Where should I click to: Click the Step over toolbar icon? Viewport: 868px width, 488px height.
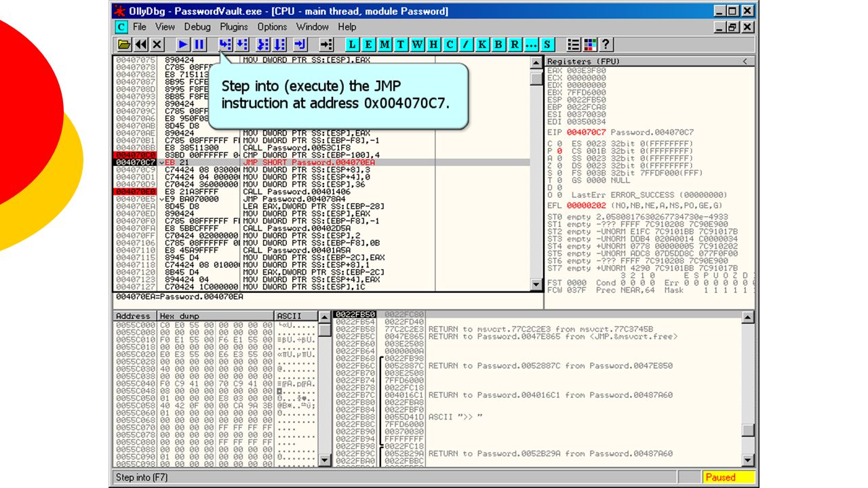point(241,45)
